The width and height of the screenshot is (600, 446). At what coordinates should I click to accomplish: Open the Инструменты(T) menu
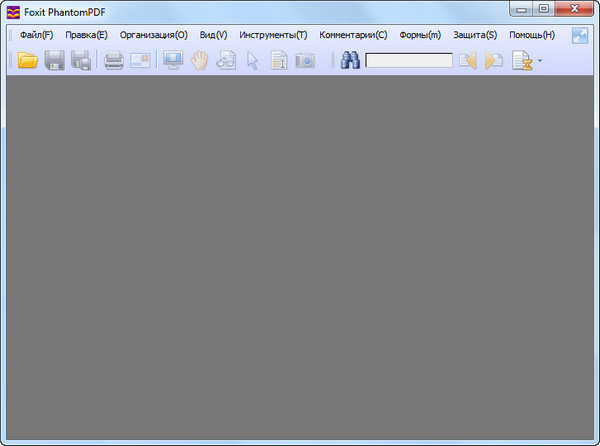[x=273, y=35]
